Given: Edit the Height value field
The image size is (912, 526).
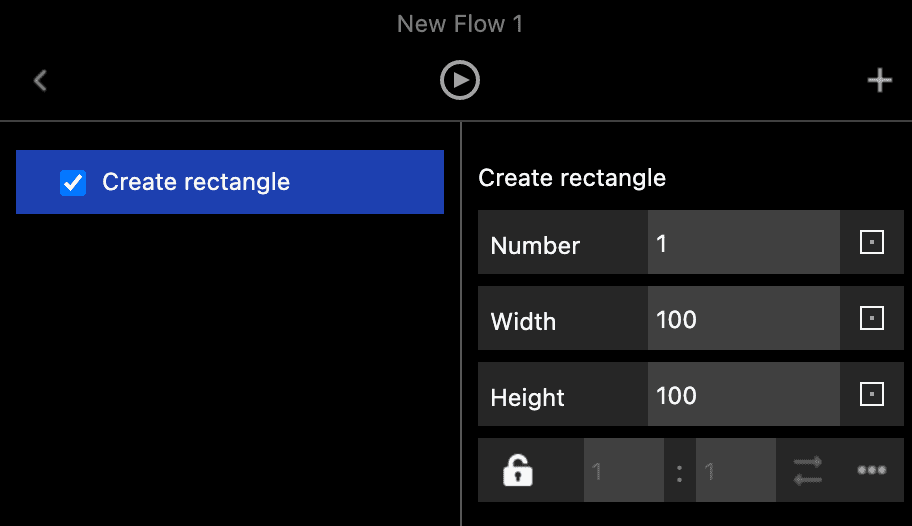Looking at the screenshot, I should (x=743, y=395).
